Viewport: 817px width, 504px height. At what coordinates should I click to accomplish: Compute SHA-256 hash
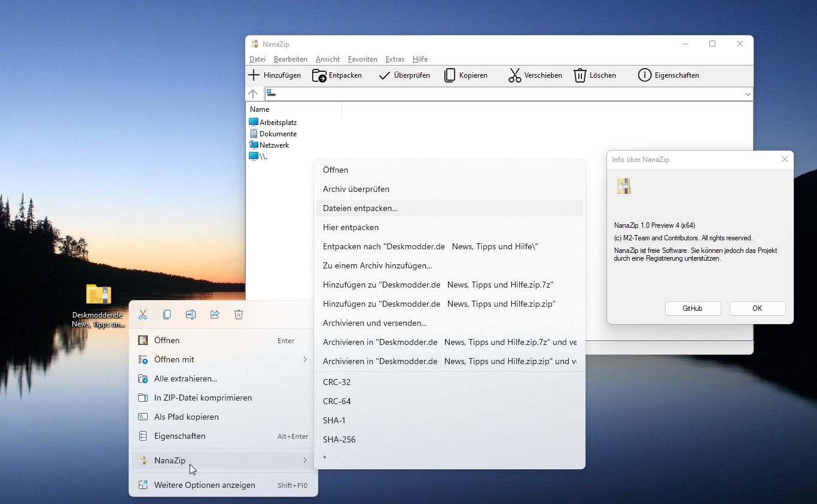[449, 439]
